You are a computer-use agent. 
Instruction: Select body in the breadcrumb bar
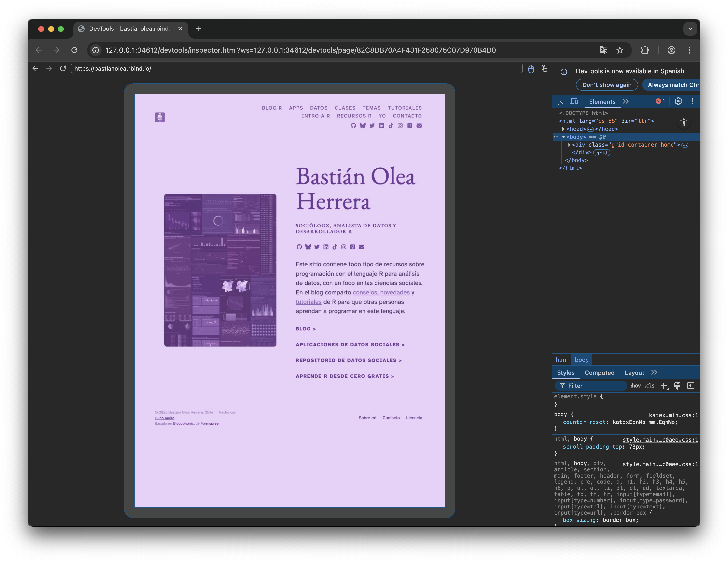[582, 360]
